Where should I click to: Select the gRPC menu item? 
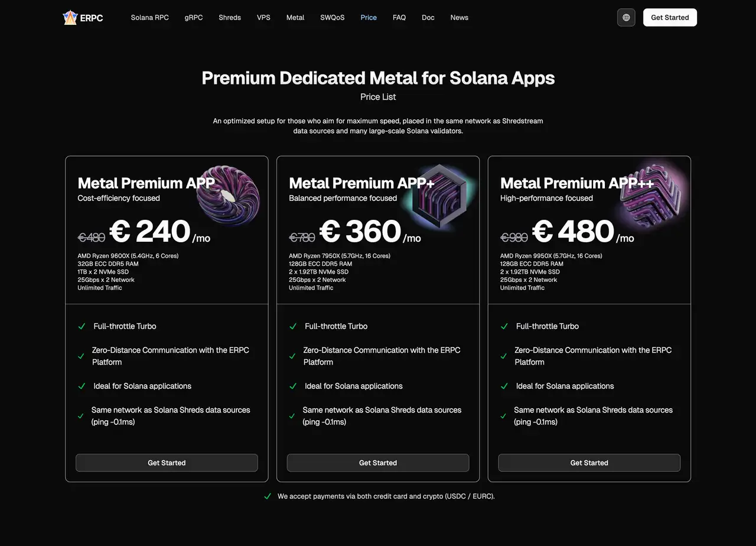coord(194,18)
